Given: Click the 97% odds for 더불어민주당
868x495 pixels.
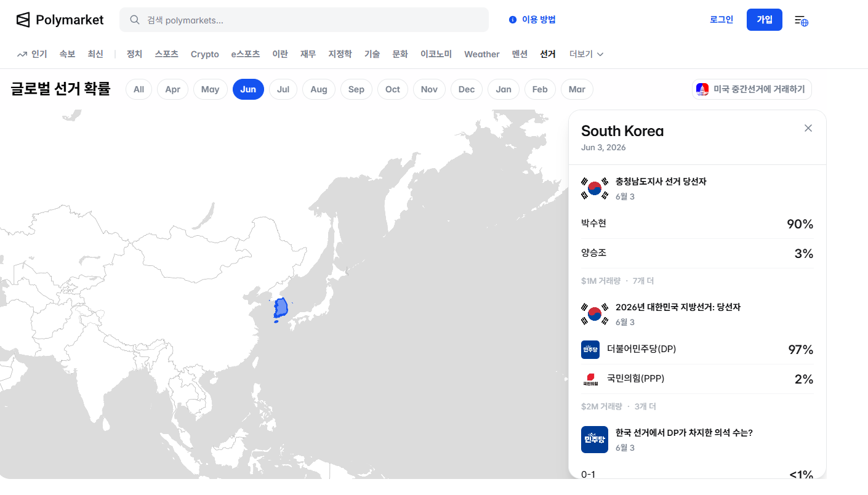Looking at the screenshot, I should 801,350.
